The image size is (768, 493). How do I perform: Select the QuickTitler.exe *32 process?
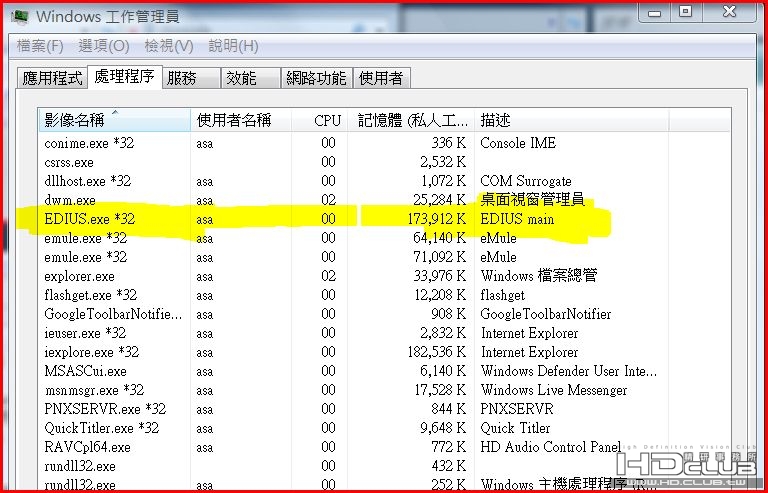(383, 428)
